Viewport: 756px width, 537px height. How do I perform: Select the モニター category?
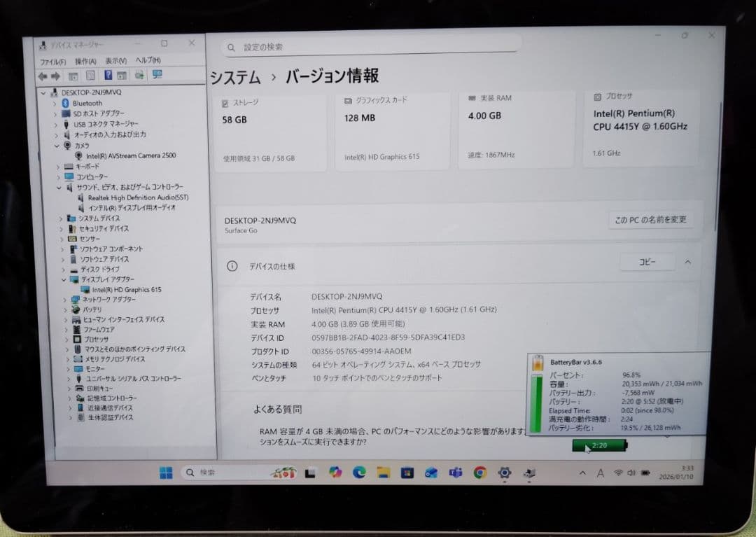[x=94, y=369]
